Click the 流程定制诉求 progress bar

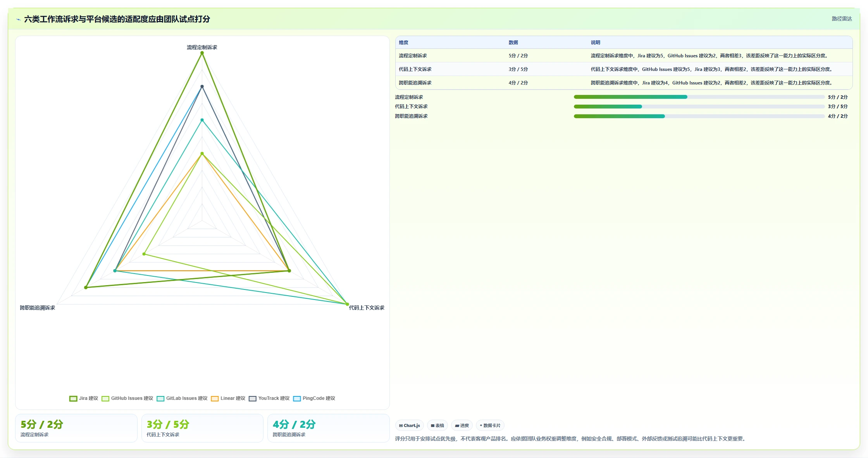(699, 97)
